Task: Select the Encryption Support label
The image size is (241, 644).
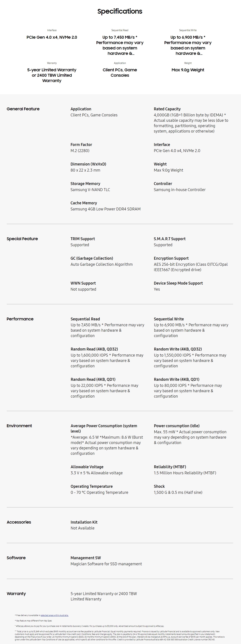Action: (x=171, y=258)
